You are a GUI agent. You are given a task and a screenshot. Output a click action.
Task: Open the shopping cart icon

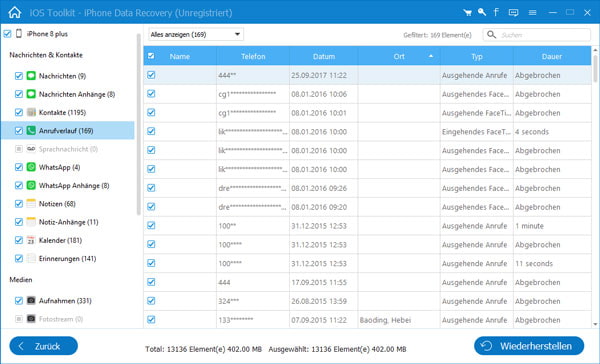pos(467,13)
